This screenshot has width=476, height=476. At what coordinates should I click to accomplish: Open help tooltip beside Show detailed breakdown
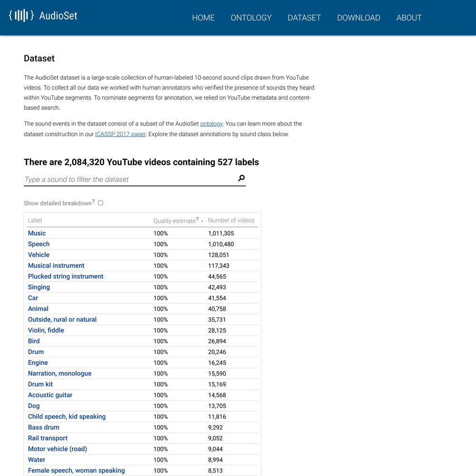pos(93,201)
